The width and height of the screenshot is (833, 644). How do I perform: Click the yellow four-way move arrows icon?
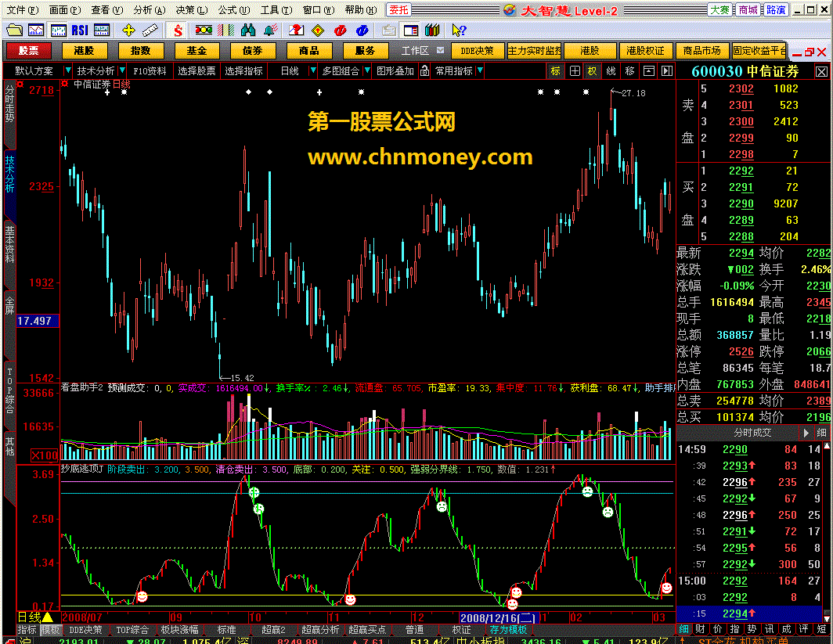coord(128,31)
